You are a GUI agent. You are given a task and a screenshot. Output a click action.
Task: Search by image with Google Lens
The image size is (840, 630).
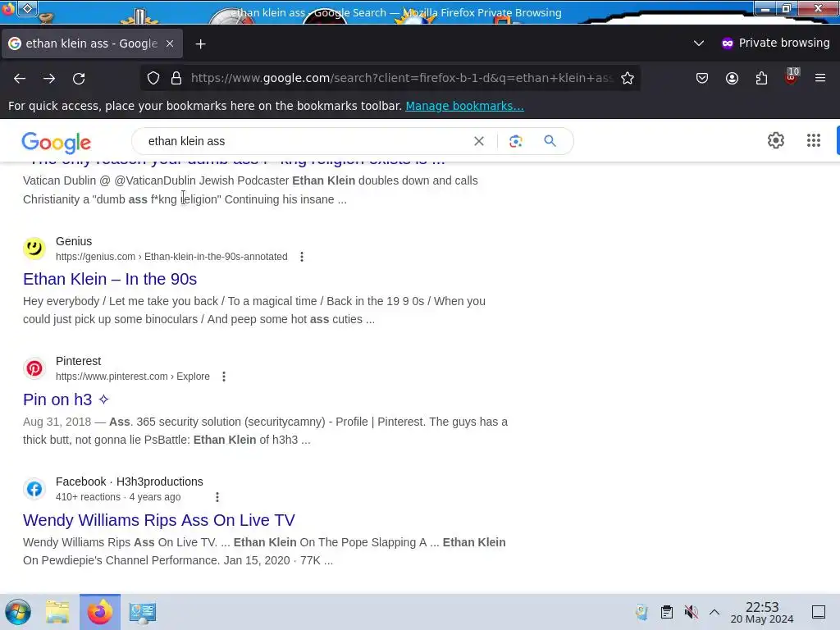click(x=515, y=141)
